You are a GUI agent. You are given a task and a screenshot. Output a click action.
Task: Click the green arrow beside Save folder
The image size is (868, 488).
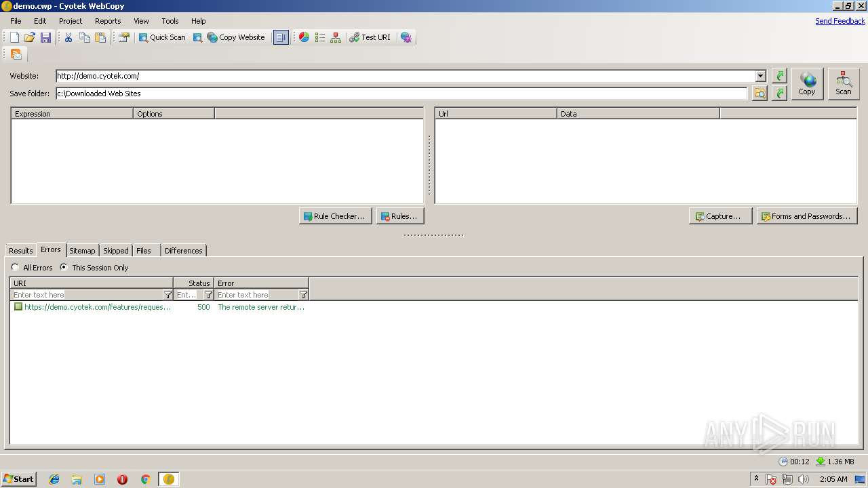pyautogui.click(x=780, y=93)
